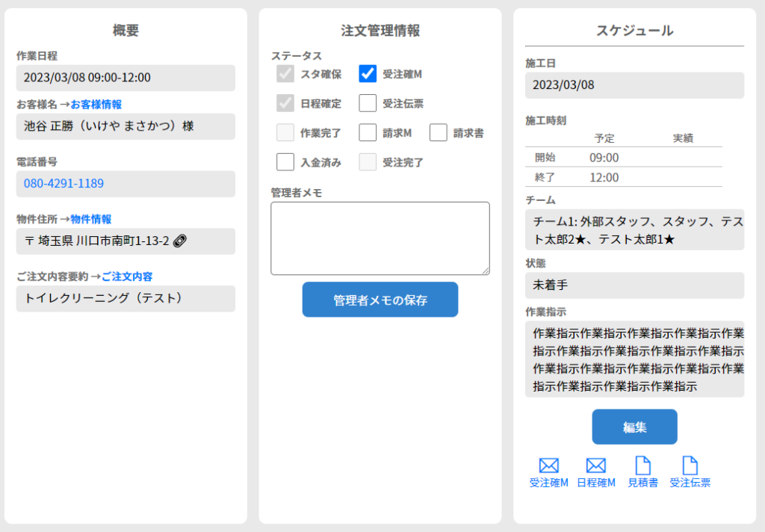The image size is (765, 532).
Task: Select the 作業日程 date field
Action: 126,78
